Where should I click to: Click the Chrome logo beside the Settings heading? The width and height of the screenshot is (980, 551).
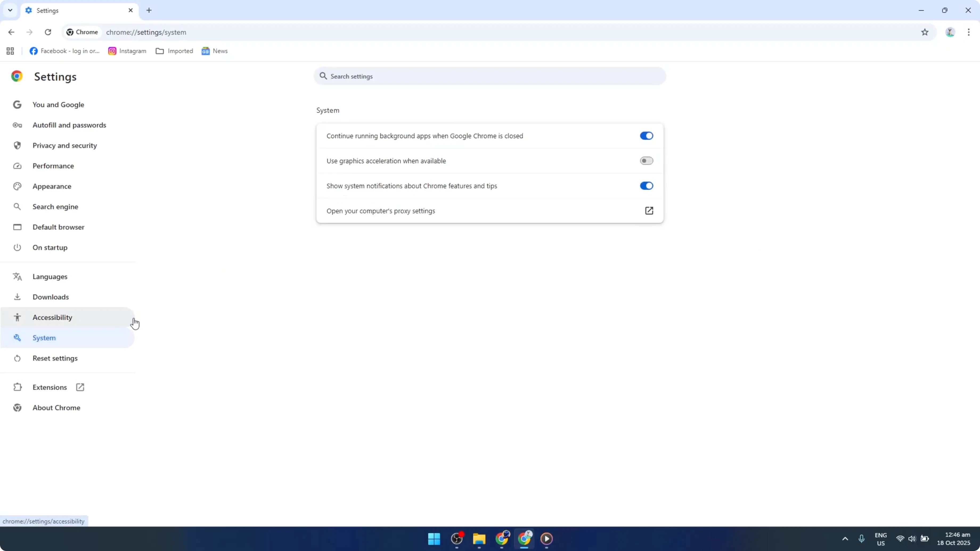pyautogui.click(x=17, y=76)
